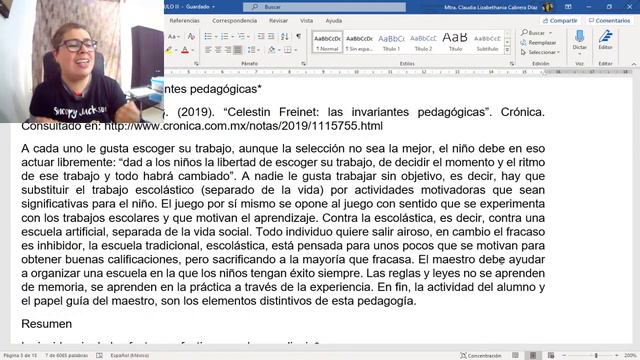640x360 pixels.
Task: Open the bullet library dropdown arrow
Action: pyautogui.click(x=216, y=37)
